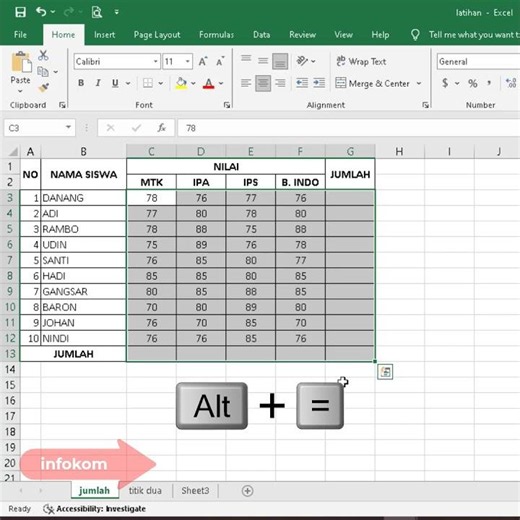Toggle Bold formatting
This screenshot has height=520, width=520.
81,83
